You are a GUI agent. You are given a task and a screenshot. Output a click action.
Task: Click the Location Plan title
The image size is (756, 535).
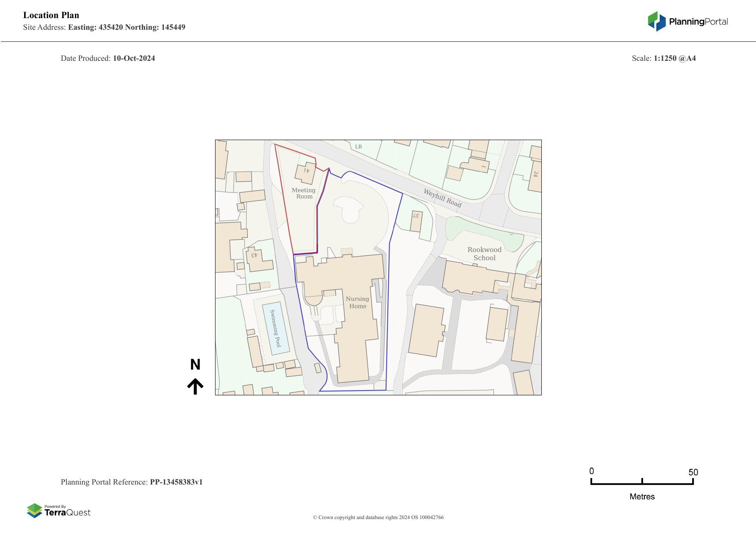click(x=51, y=15)
